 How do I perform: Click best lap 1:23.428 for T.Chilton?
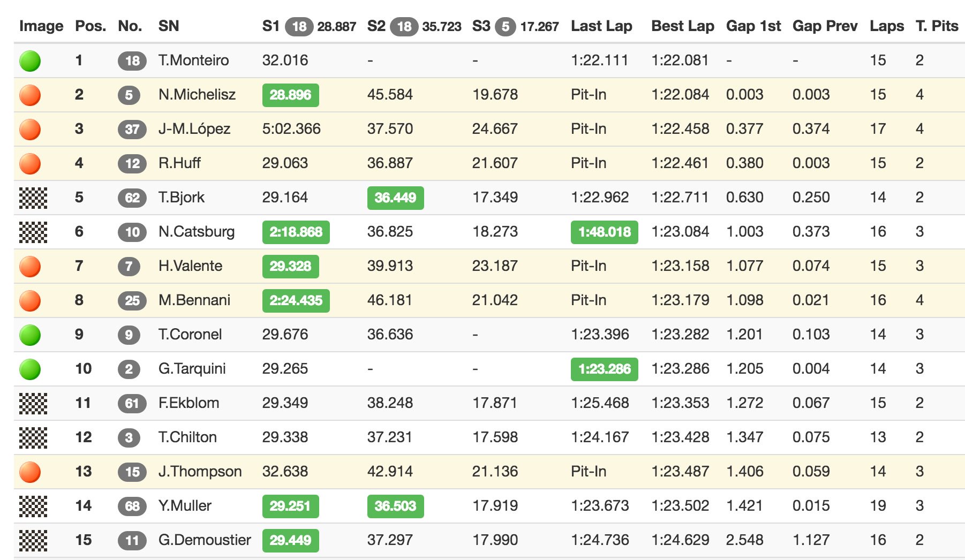[x=680, y=437]
